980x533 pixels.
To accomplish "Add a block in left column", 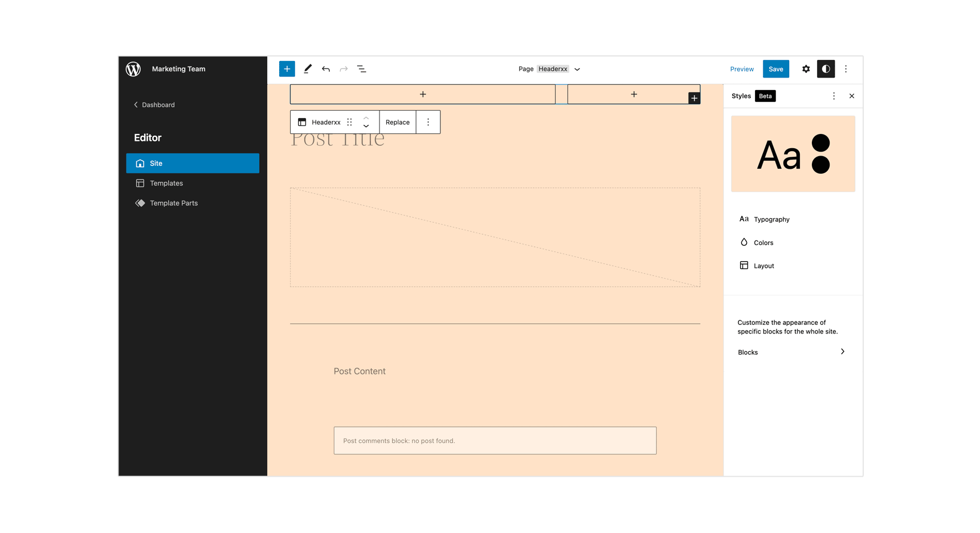I will pos(423,94).
